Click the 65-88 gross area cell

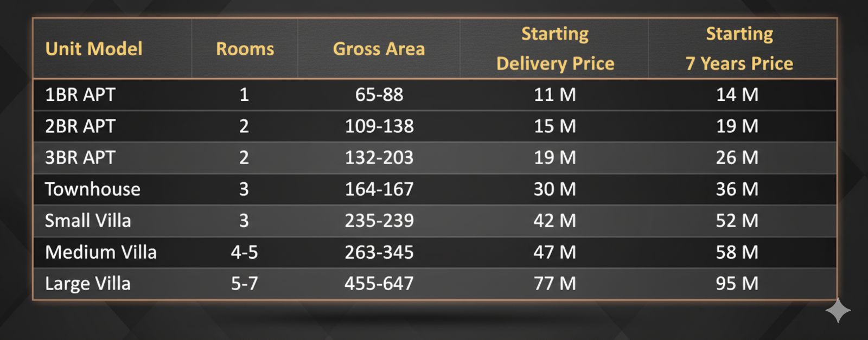point(379,95)
